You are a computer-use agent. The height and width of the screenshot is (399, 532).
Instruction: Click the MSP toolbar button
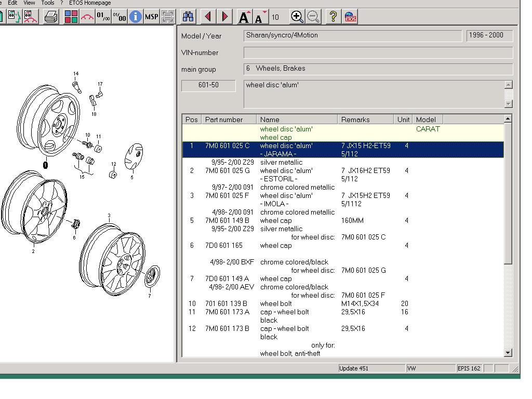[x=151, y=17]
